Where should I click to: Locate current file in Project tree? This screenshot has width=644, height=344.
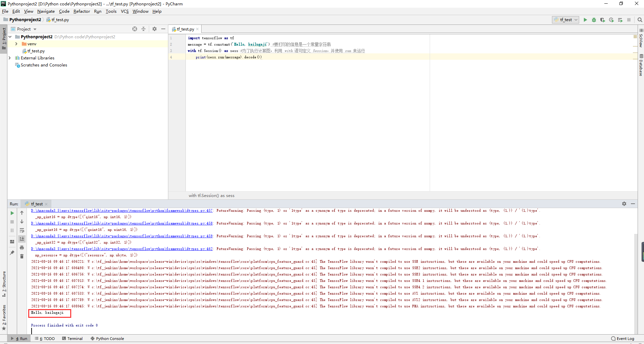(135, 29)
